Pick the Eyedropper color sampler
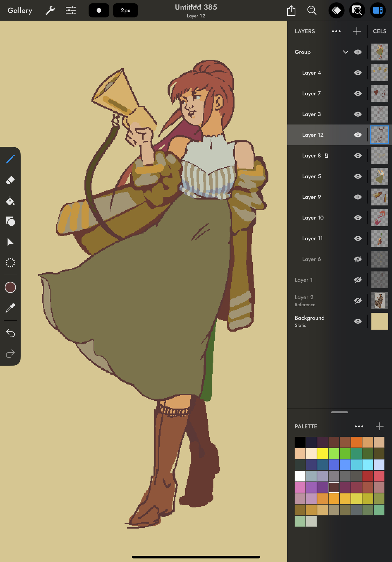The image size is (392, 562). coord(10,308)
